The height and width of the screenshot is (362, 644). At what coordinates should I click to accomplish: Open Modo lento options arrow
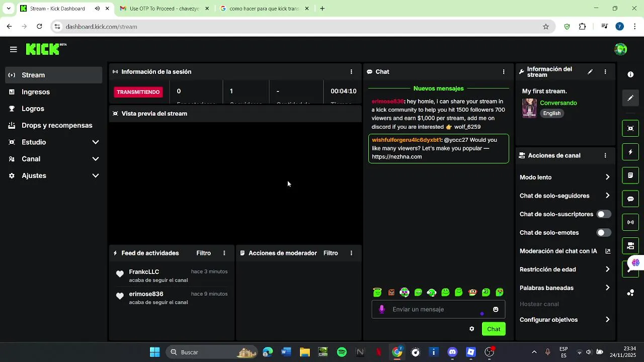[607, 177]
